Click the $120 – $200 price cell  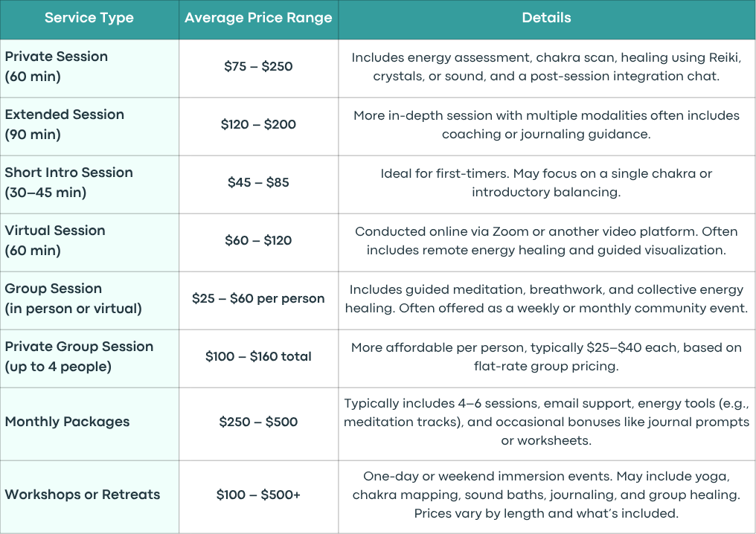click(258, 126)
